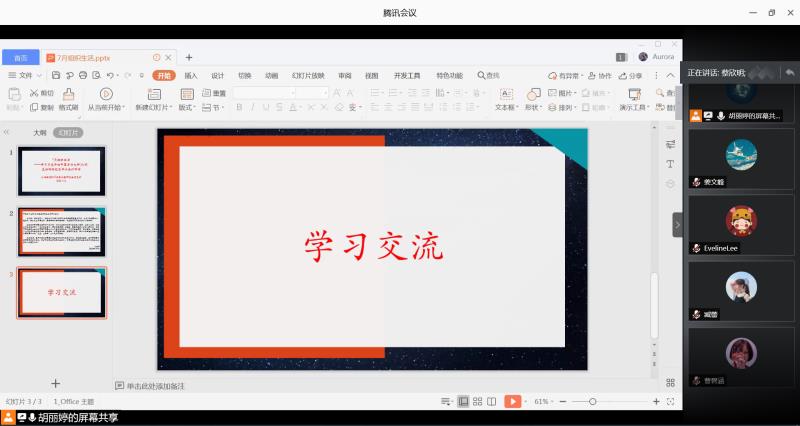800x426 pixels.
Task: Collapse the ribbon with the chevron arrow
Action: point(669,75)
